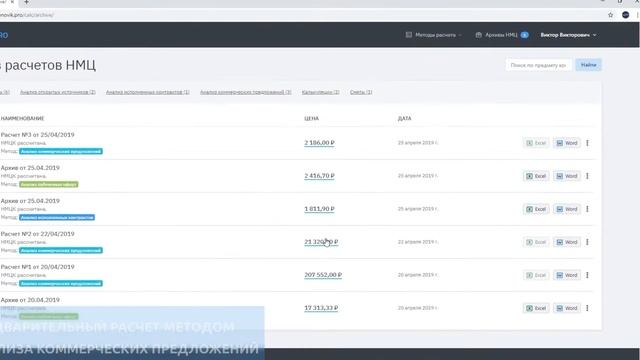The image size is (640, 360).
Task: Click the cyan method tag under Расчет №2
Action: point(61,251)
